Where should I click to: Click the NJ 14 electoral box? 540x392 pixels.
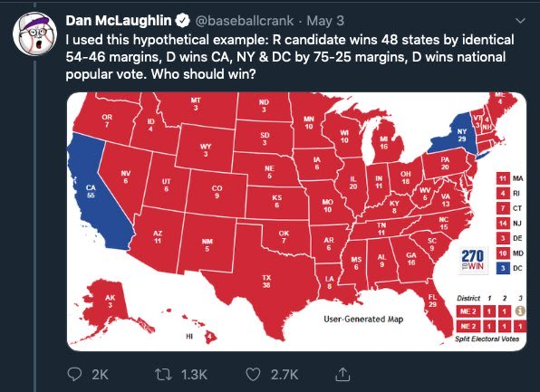coord(503,223)
